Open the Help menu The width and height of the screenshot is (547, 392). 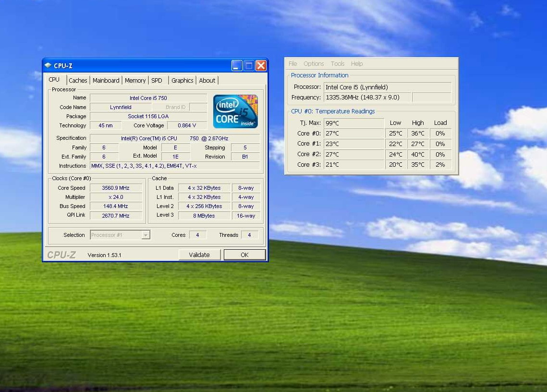[x=357, y=63]
